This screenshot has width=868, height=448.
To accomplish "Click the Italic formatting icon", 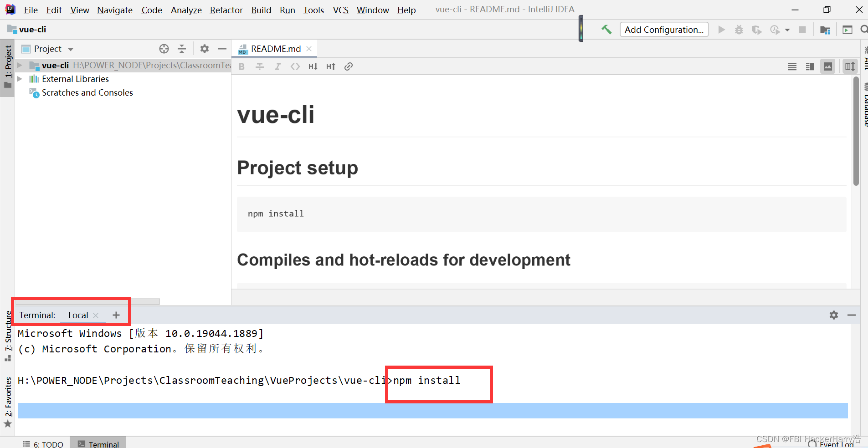I will [277, 66].
